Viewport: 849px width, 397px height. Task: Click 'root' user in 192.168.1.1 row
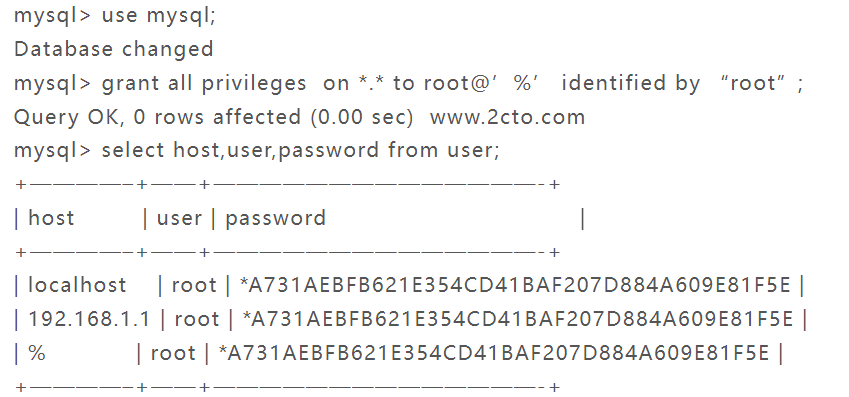point(197,319)
